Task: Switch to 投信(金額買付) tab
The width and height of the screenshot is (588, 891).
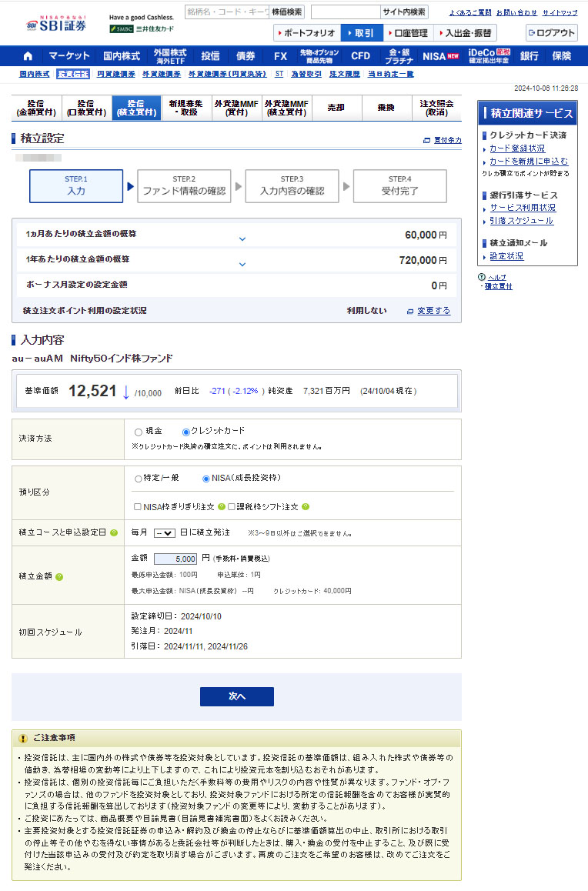Action: 36,108
